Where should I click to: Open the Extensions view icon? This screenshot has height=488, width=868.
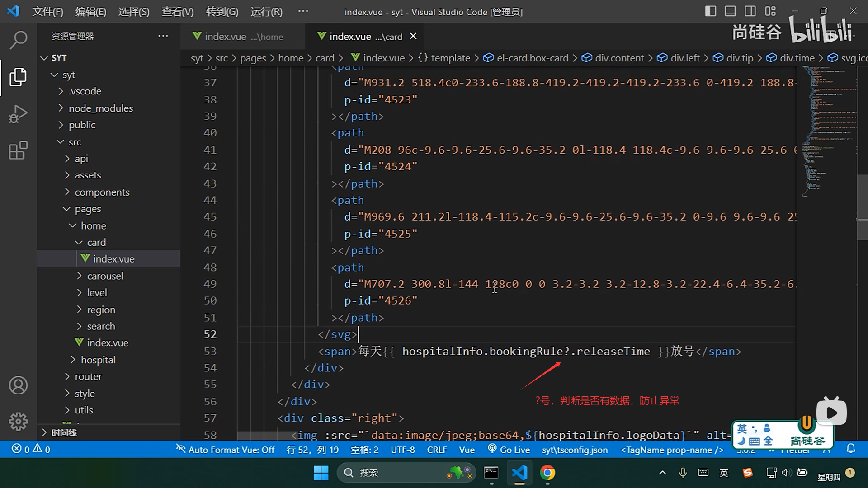pyautogui.click(x=18, y=150)
